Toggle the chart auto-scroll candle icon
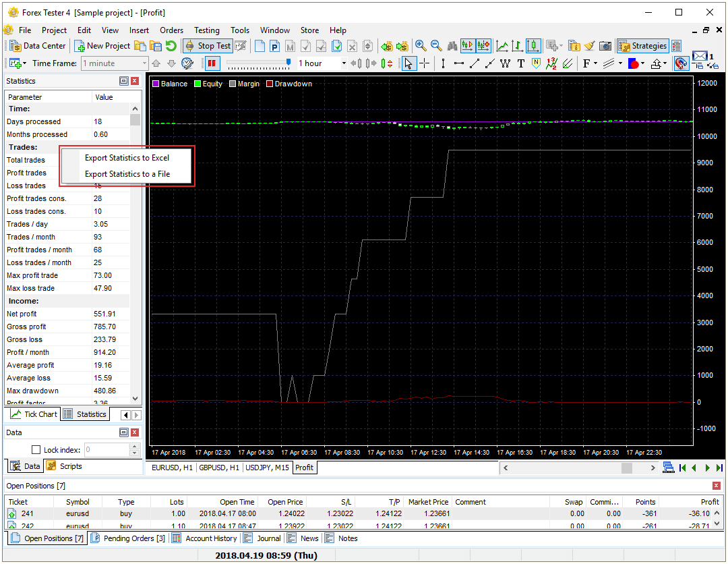The image size is (728, 564). pos(468,45)
